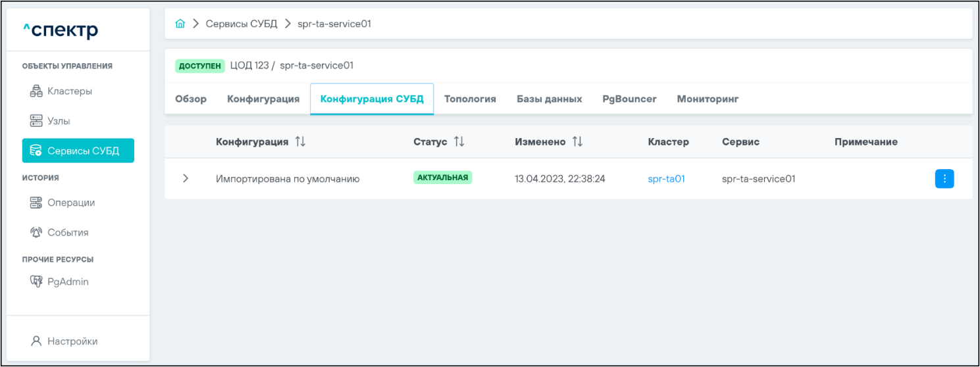Switch to the Топология tab

pyautogui.click(x=470, y=99)
